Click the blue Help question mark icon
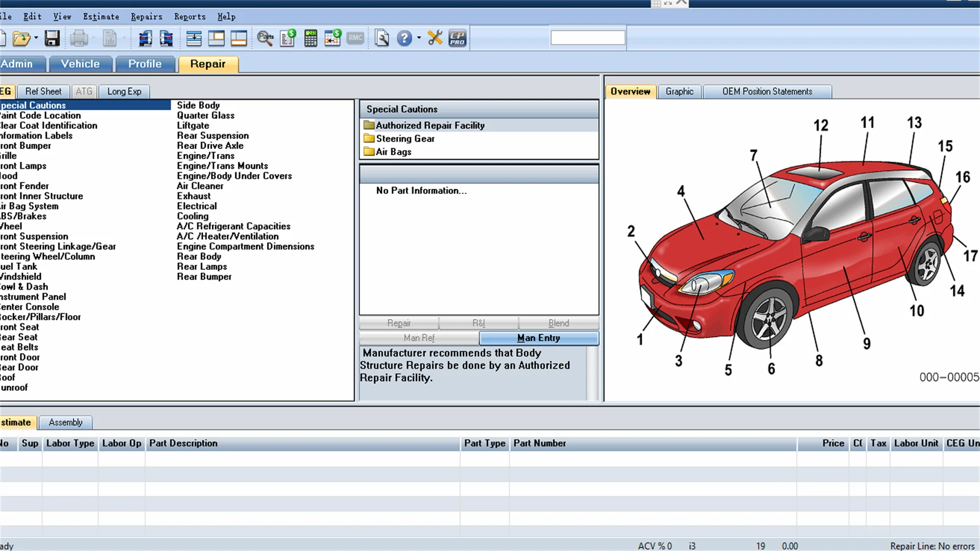 404,38
